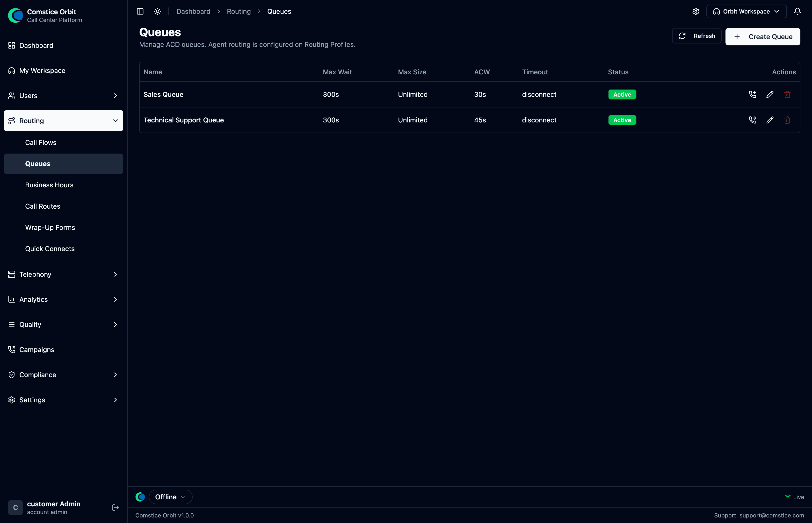Go to Call Flows submenu item

tap(64, 143)
